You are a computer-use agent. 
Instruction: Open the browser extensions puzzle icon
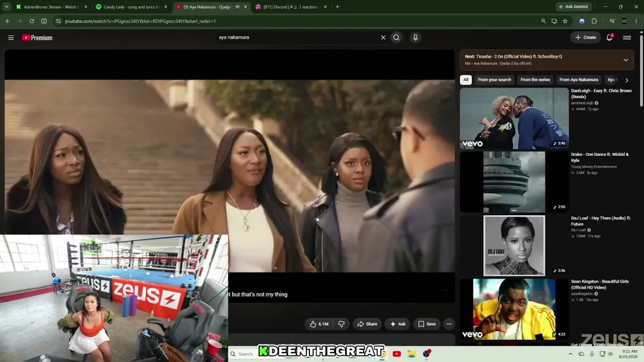coord(594,21)
